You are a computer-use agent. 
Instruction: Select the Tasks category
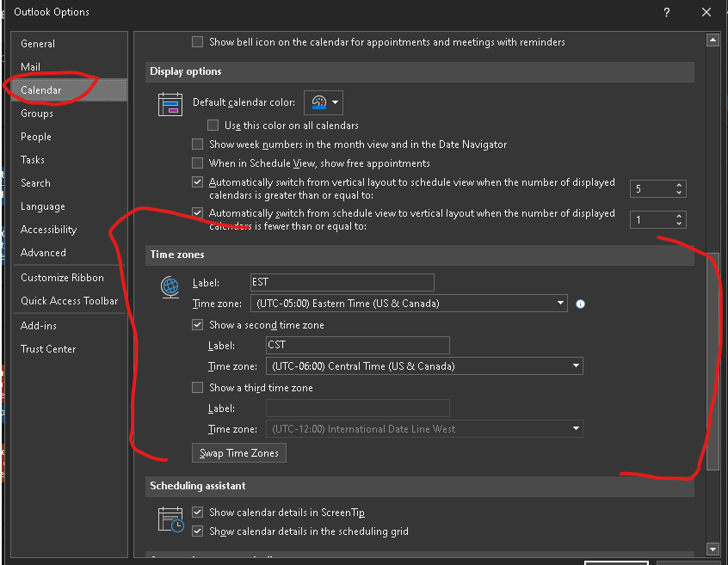pyautogui.click(x=69, y=160)
